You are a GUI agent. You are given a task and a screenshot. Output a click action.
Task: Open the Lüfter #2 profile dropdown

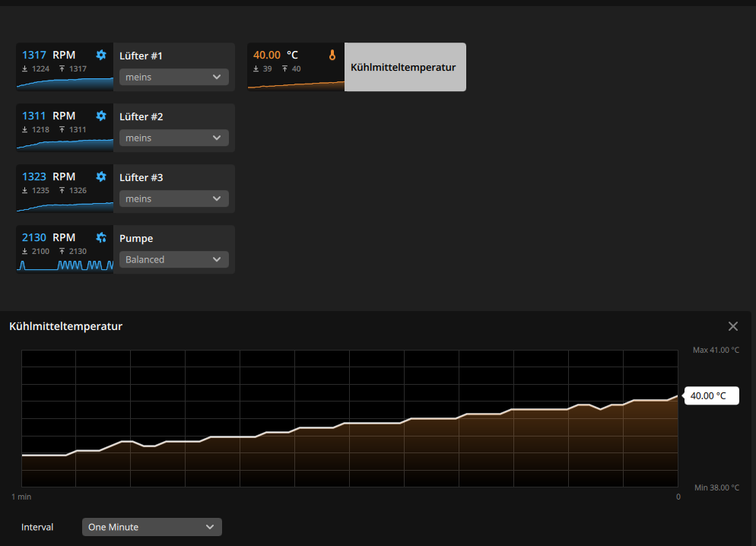click(x=174, y=138)
